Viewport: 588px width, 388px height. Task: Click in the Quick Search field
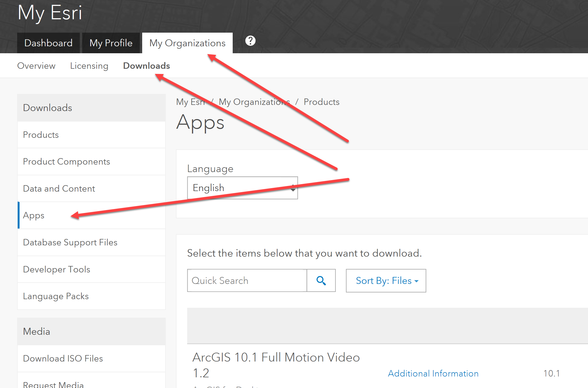[x=247, y=281]
